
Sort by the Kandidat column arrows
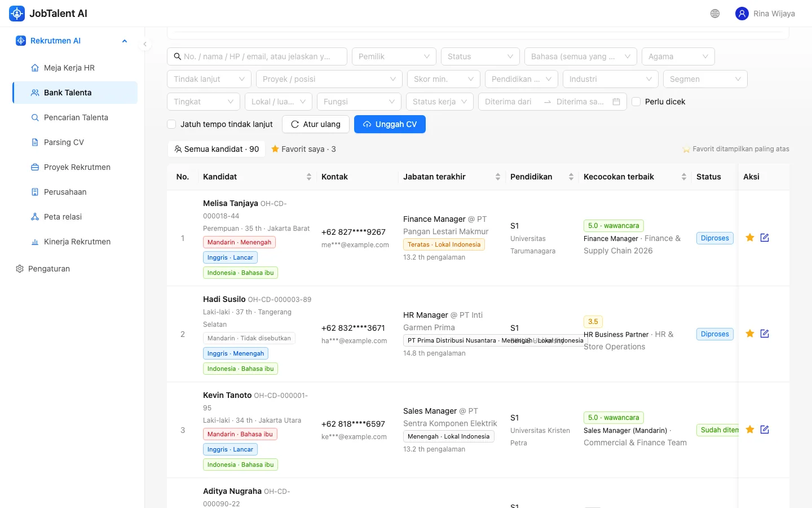(309, 177)
